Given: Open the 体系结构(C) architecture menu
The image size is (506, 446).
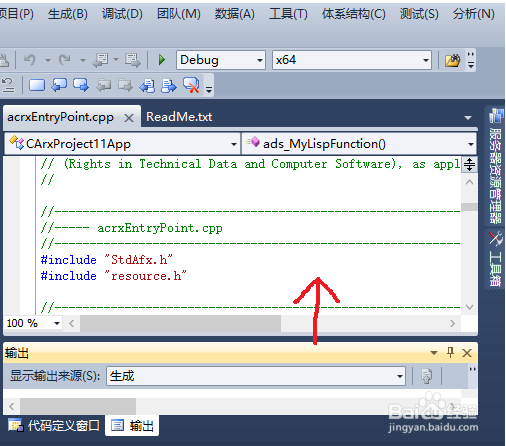Looking at the screenshot, I should 354,14.
